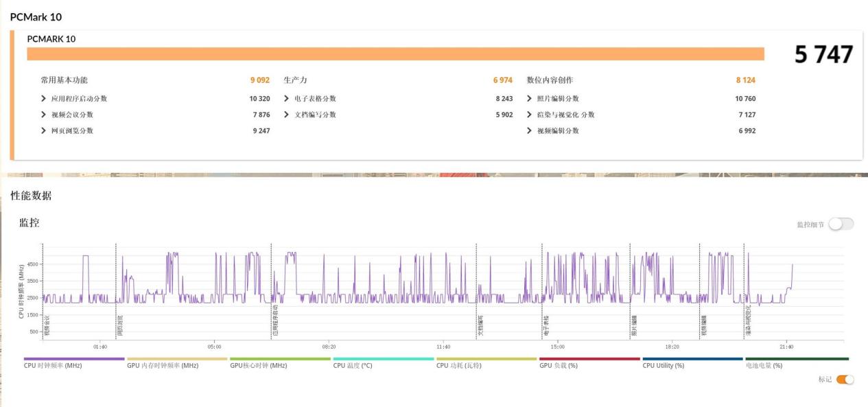Viewport: 868px width, 407px height.
Task: Expand the 视频会议分数 details
Action: [44, 115]
